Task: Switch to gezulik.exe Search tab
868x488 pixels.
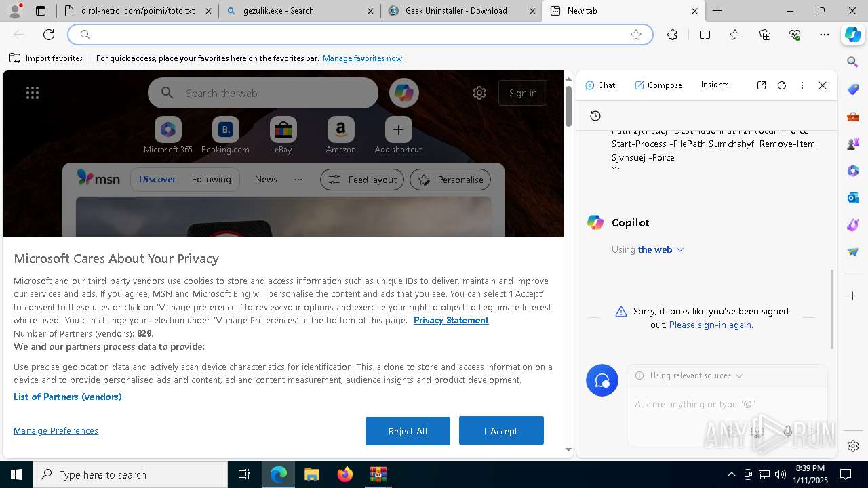Action: (299, 11)
